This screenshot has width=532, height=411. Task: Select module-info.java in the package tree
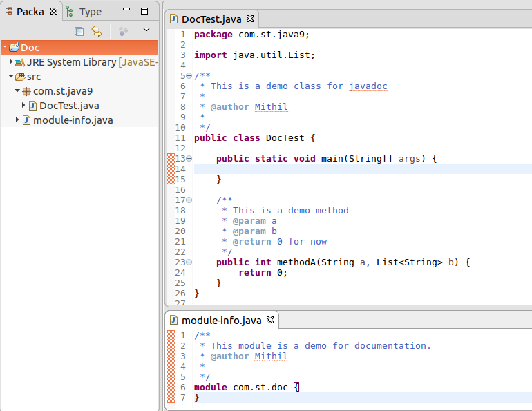pos(73,120)
